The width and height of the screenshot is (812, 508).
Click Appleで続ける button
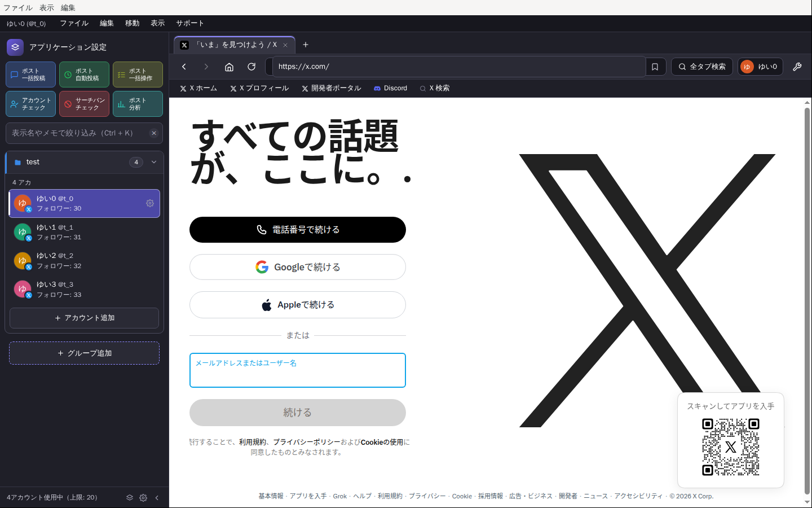pyautogui.click(x=298, y=305)
